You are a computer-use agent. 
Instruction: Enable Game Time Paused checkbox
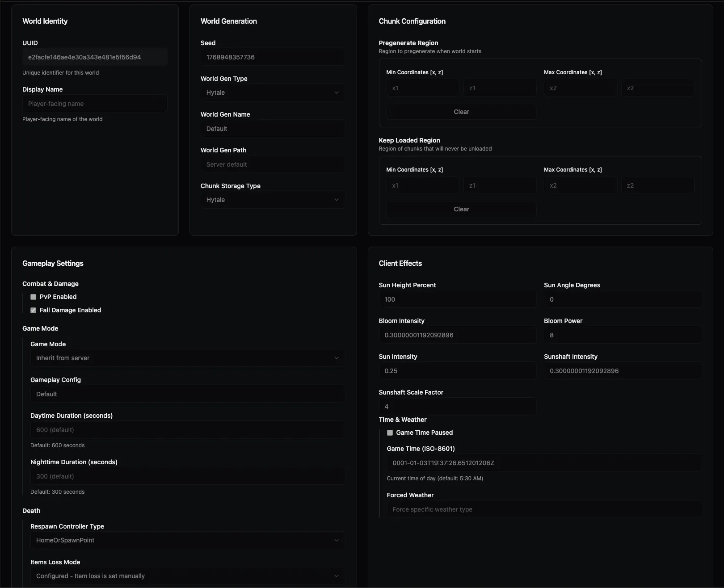click(390, 432)
